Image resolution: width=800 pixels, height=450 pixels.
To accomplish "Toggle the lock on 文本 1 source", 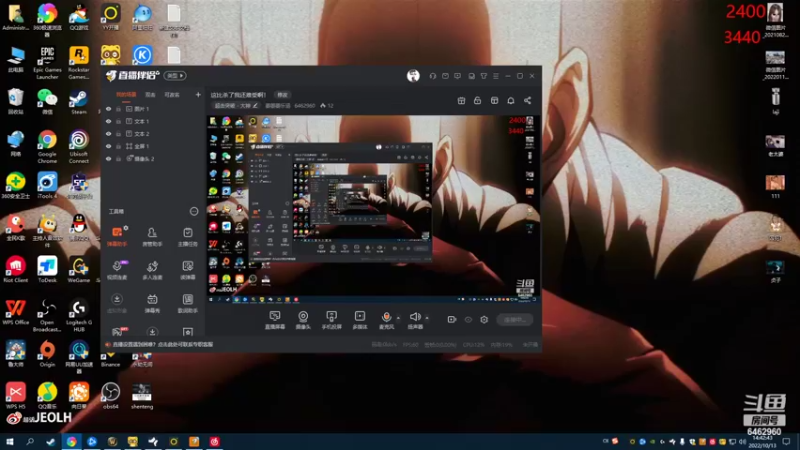I will [x=118, y=121].
